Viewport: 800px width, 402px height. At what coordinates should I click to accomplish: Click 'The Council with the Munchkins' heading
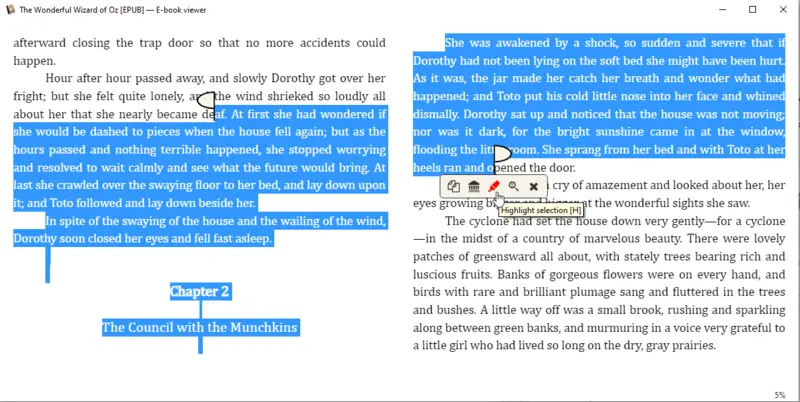(199, 327)
